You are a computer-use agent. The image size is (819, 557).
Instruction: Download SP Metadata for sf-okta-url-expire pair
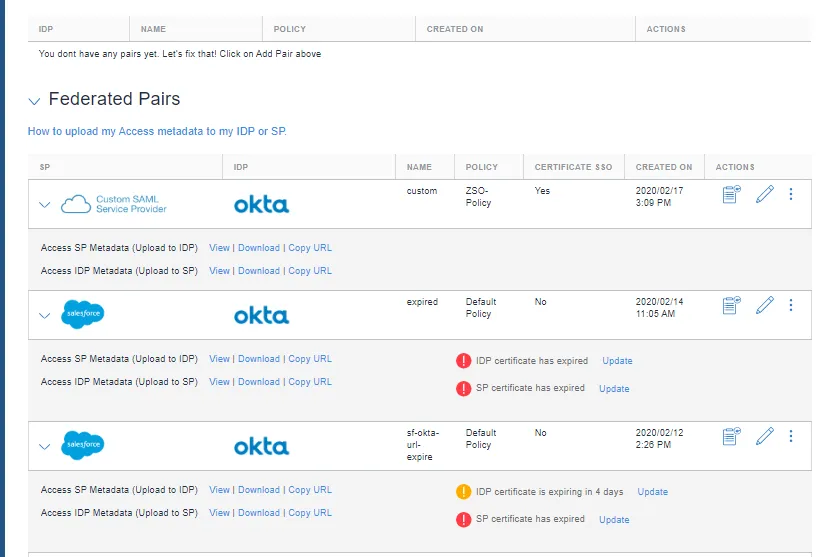coord(259,490)
